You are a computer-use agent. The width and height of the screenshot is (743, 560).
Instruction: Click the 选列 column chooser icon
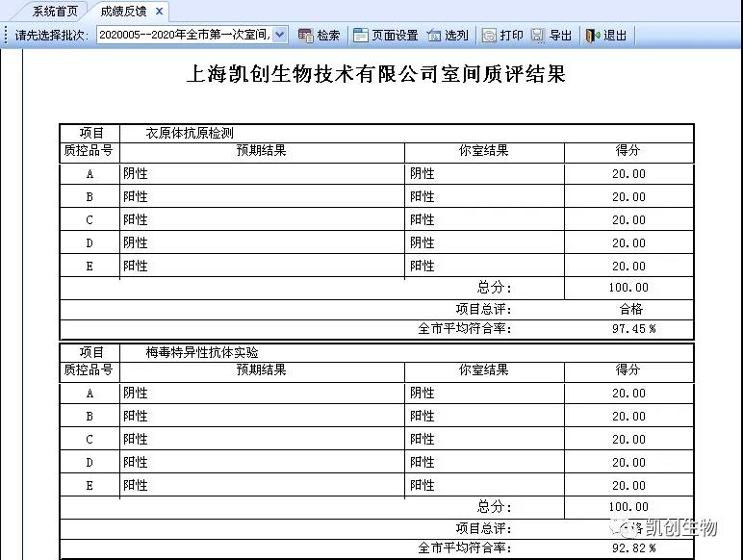tap(434, 36)
